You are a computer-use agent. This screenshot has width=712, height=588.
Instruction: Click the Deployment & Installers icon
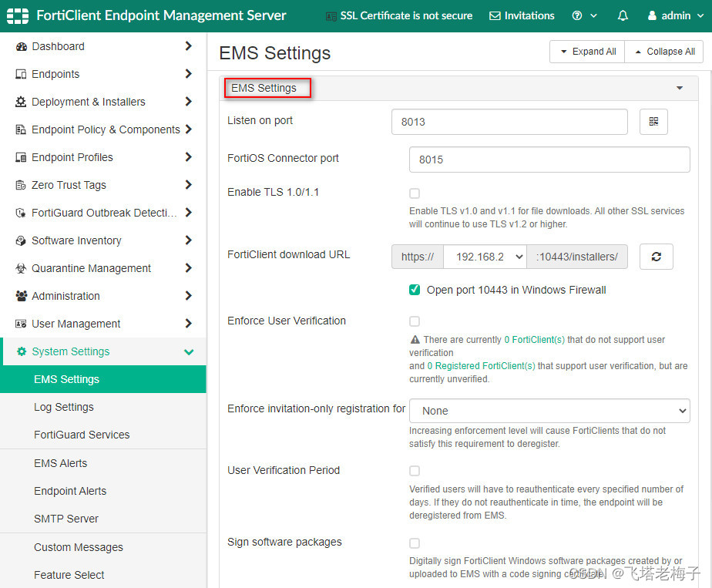pos(21,102)
